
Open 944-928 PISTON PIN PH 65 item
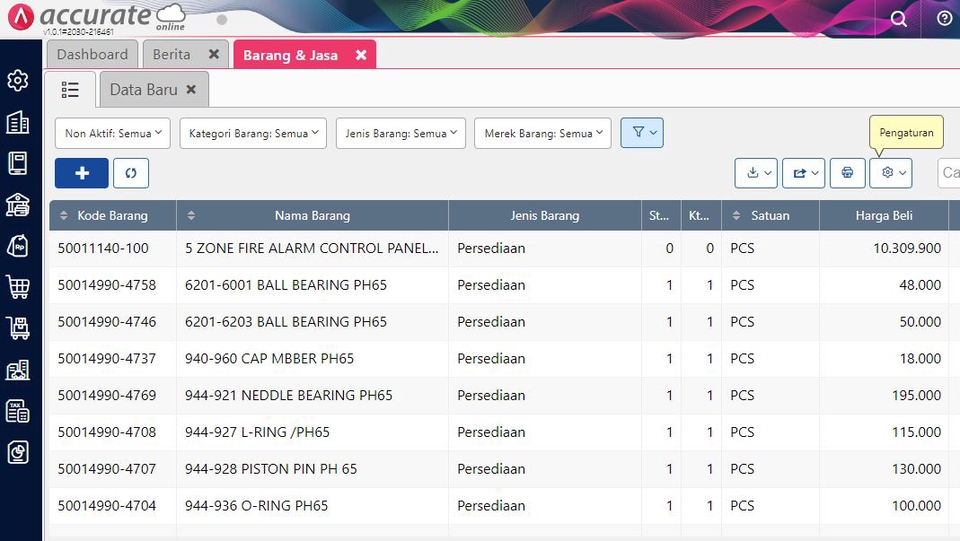point(271,469)
